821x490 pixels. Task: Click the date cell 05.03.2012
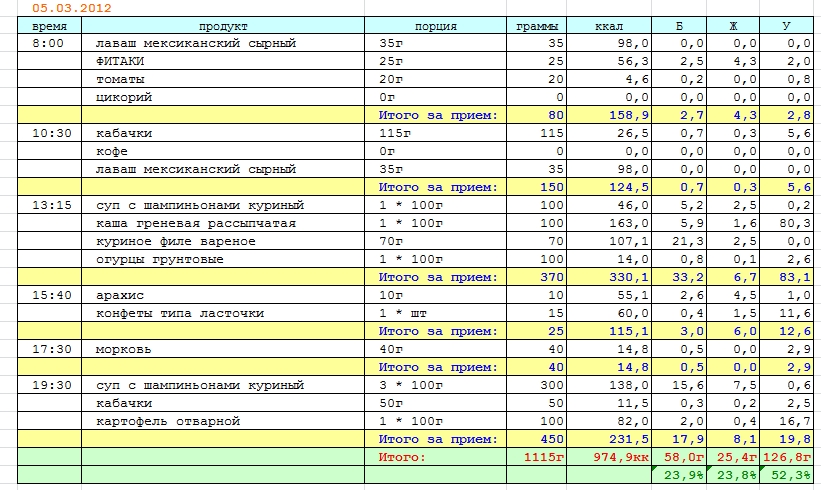tap(71, 8)
